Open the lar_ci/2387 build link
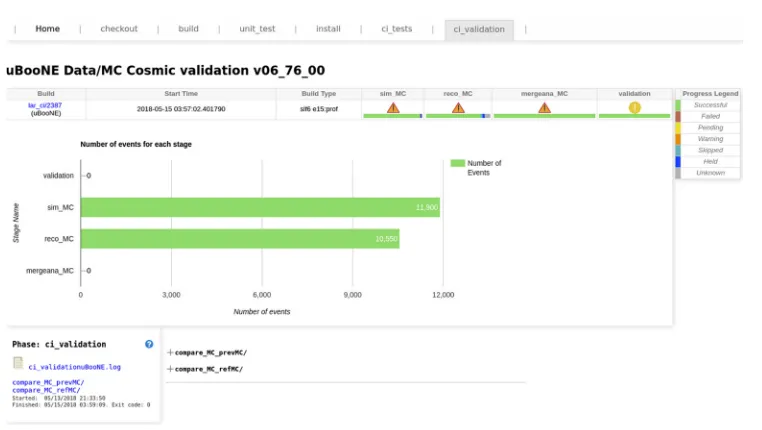 45,105
